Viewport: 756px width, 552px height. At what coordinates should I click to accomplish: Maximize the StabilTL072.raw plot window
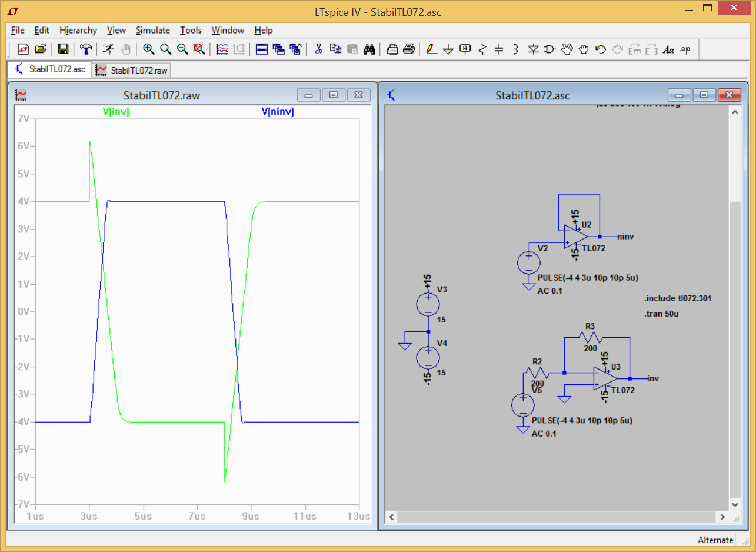(x=334, y=95)
